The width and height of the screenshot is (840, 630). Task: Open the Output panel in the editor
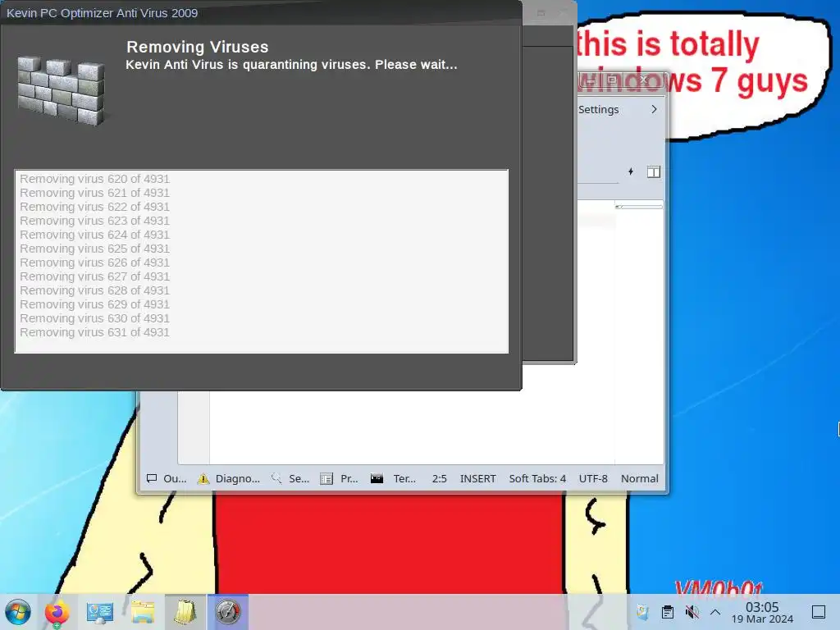[167, 478]
